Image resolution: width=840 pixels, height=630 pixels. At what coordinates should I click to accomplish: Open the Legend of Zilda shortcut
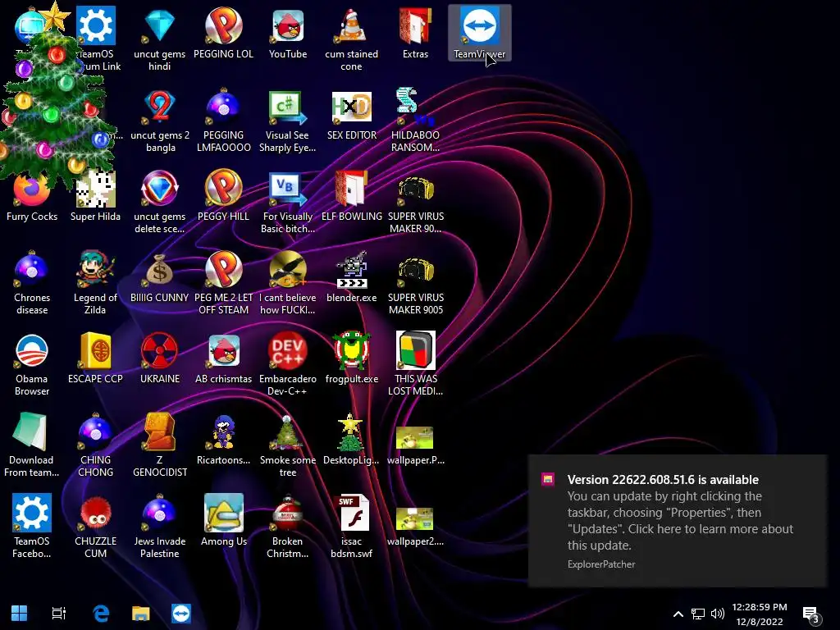(x=95, y=283)
